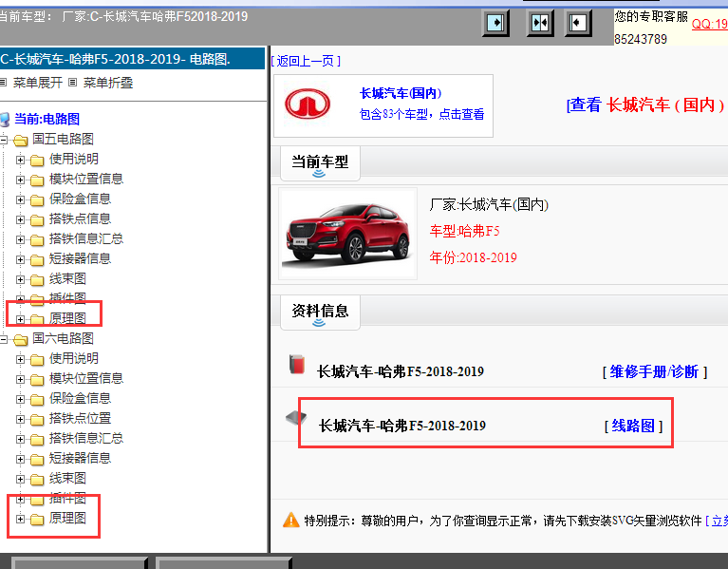Click 包含83个车型，点击查看 link
The height and width of the screenshot is (569, 728).
(421, 114)
